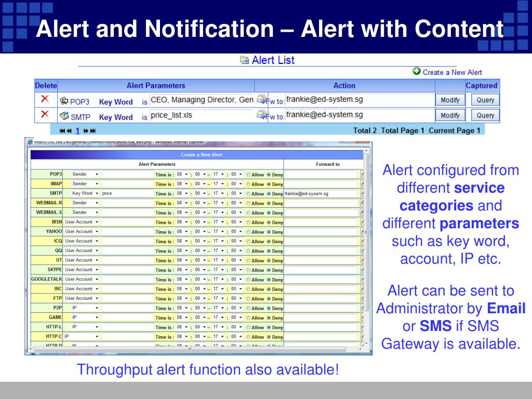Image resolution: width=532 pixels, height=399 pixels.
Task: Click the POP3 service icon in Alert List
Action: point(64,101)
